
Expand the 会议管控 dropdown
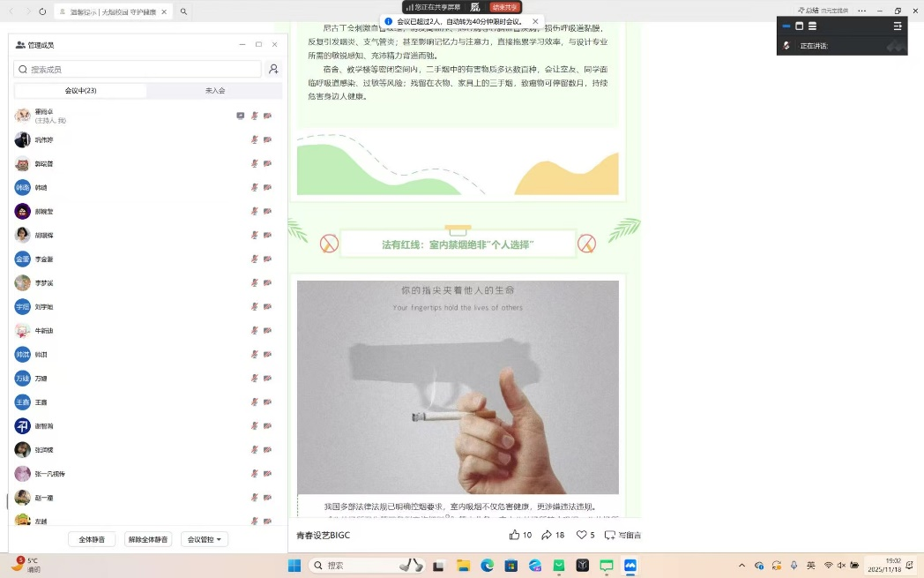[205, 539]
